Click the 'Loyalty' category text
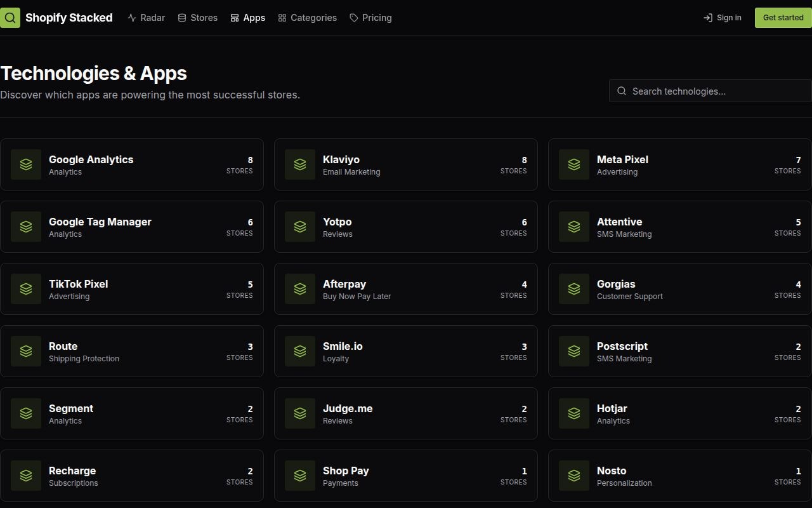812x508 pixels. pyautogui.click(x=336, y=359)
